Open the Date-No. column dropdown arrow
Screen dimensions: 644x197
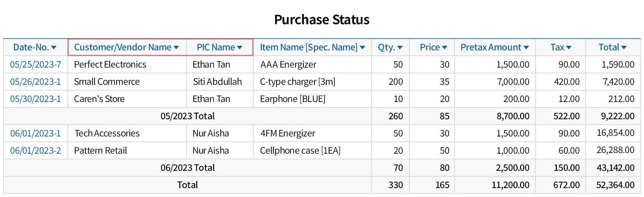tap(54, 47)
